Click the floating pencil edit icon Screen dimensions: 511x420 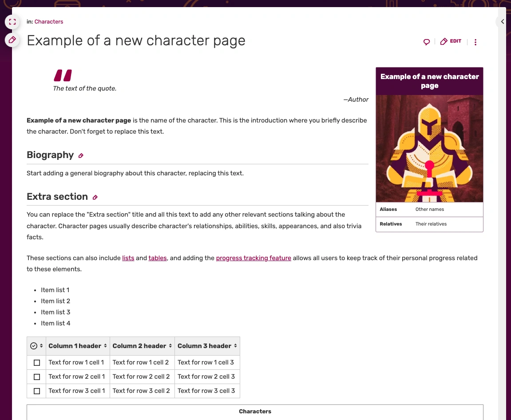[12, 40]
